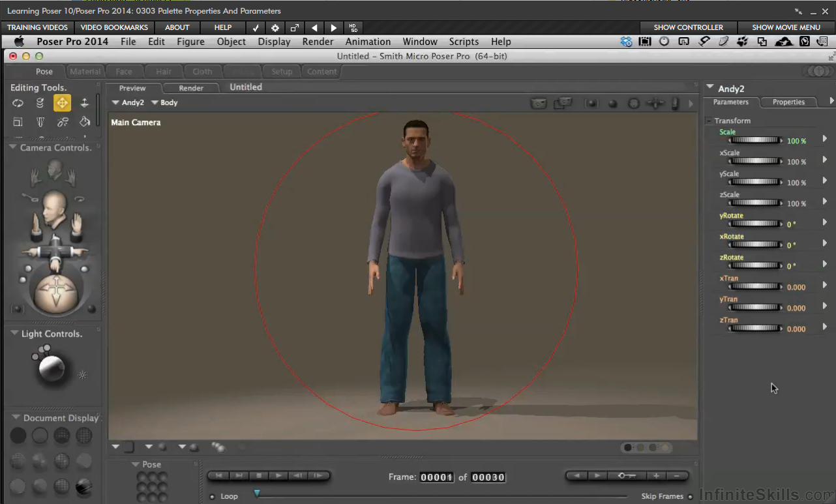Click the SHOW CONTROLLER button
This screenshot has width=836, height=504.
coord(688,27)
